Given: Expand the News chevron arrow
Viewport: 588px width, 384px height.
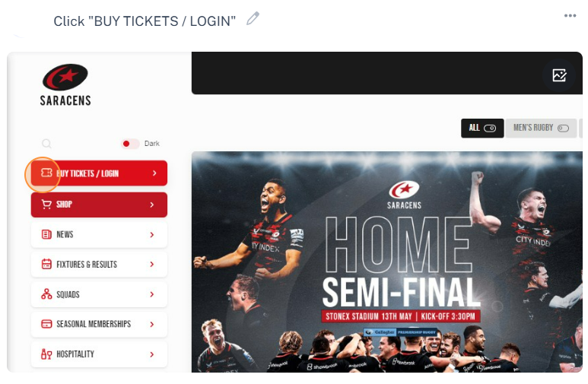Looking at the screenshot, I should click(152, 235).
